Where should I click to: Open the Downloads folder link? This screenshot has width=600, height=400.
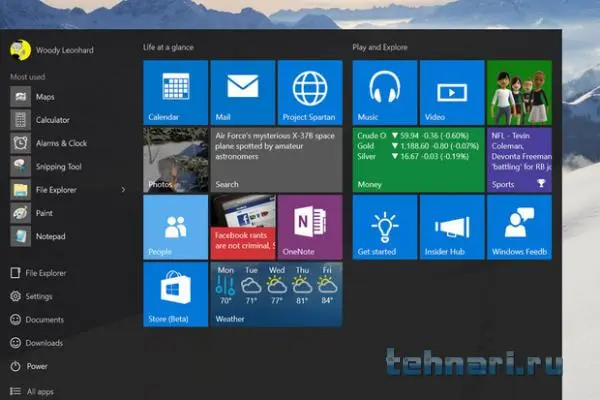tap(37, 343)
